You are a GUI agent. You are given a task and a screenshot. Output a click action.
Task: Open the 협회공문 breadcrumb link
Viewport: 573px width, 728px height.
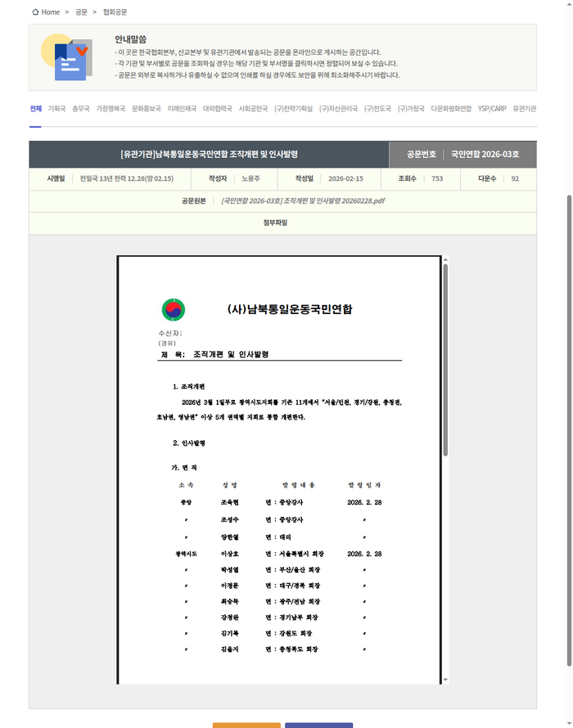(115, 12)
